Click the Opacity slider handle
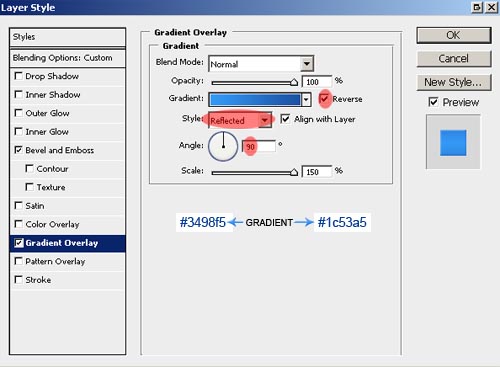Screen dimensions: 500x367 pos(294,82)
